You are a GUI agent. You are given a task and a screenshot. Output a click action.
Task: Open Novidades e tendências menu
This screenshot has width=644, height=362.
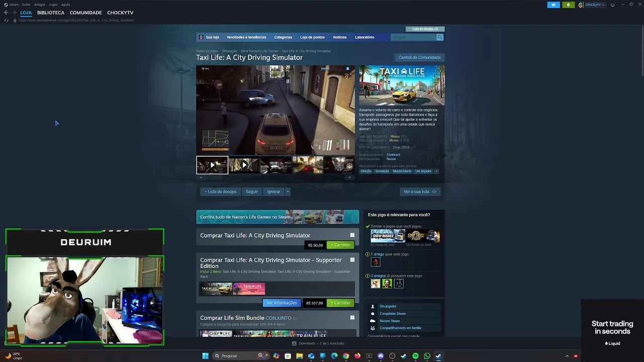pyautogui.click(x=247, y=37)
